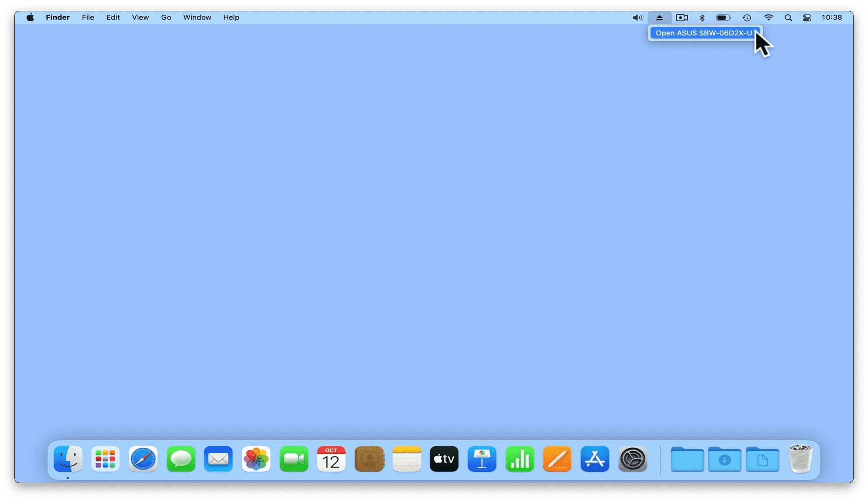Open System Preferences gear in Dock
This screenshot has height=501, width=868.
(x=633, y=459)
